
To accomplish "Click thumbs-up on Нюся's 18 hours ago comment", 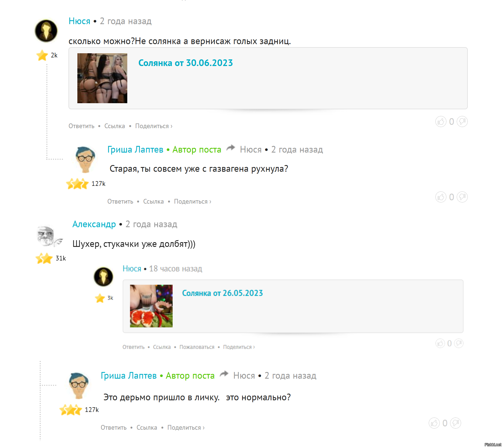I will point(440,343).
